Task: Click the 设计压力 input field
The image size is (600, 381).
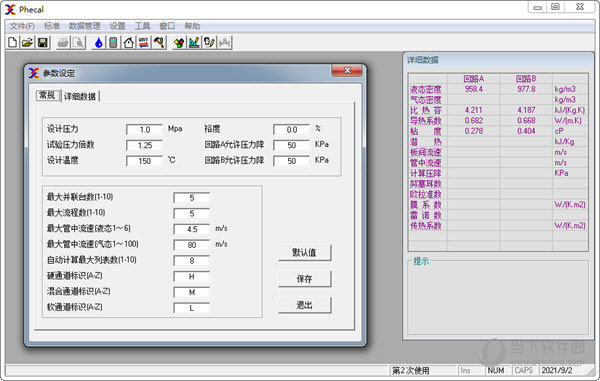Action: click(x=144, y=129)
